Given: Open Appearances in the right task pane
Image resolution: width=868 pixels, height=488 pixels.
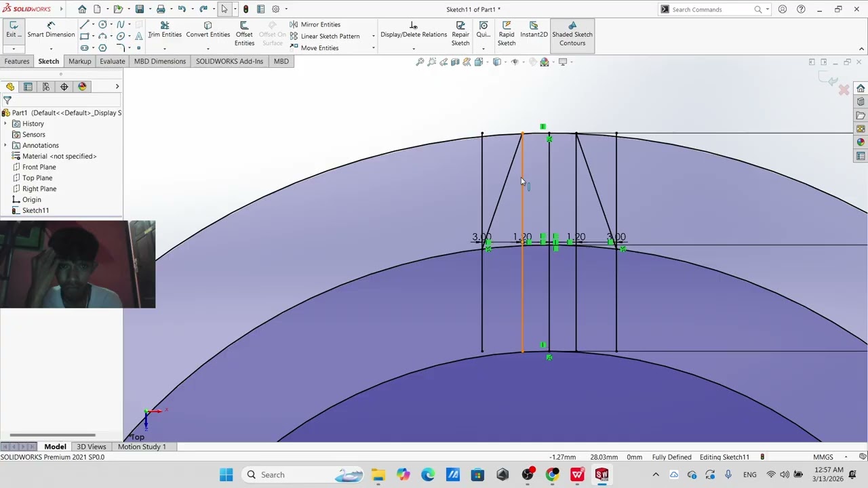Looking at the screenshot, I should tap(861, 142).
